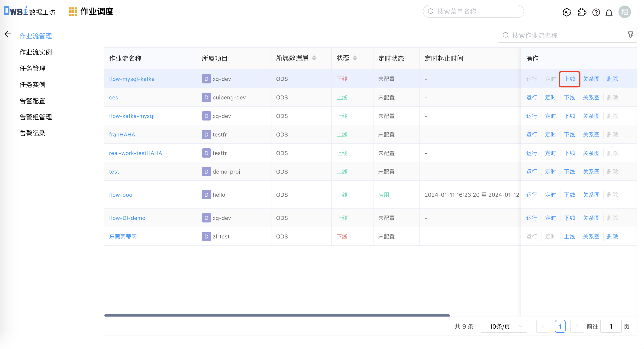Open the filter funnel icon

click(x=630, y=35)
